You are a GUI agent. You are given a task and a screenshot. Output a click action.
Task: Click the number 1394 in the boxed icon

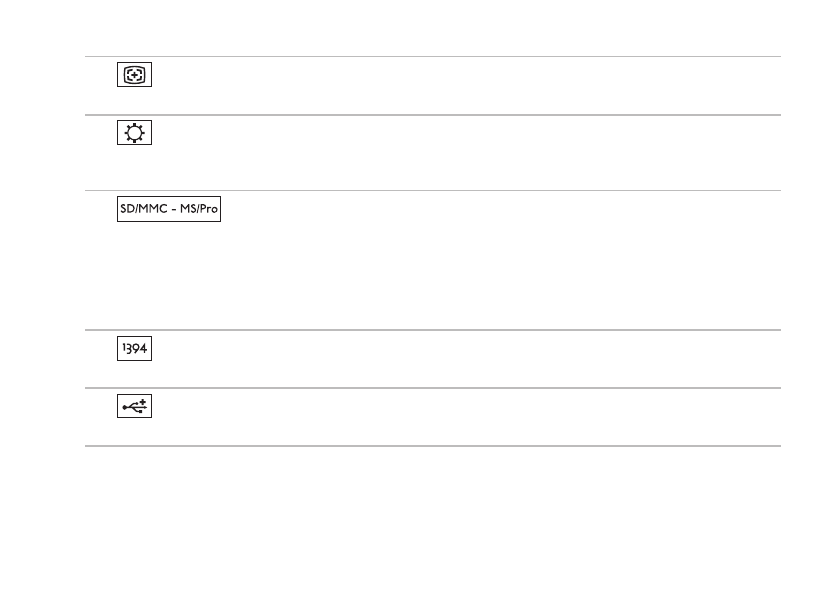pos(134,348)
